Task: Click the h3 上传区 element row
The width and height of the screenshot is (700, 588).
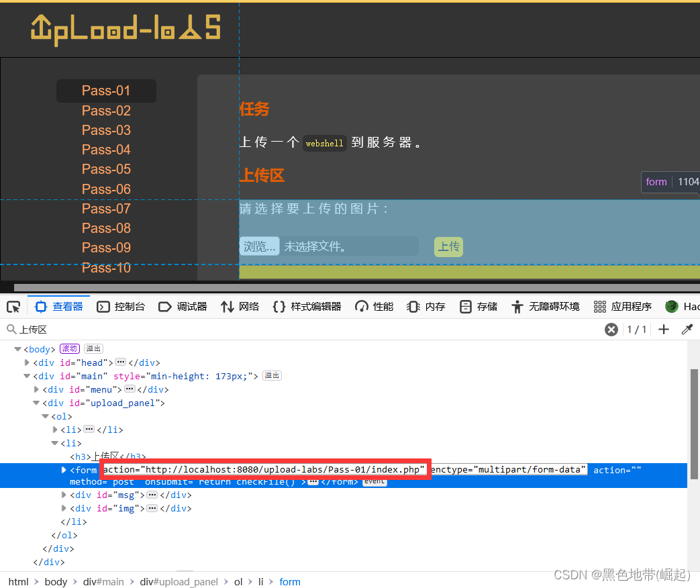Action: (107, 456)
